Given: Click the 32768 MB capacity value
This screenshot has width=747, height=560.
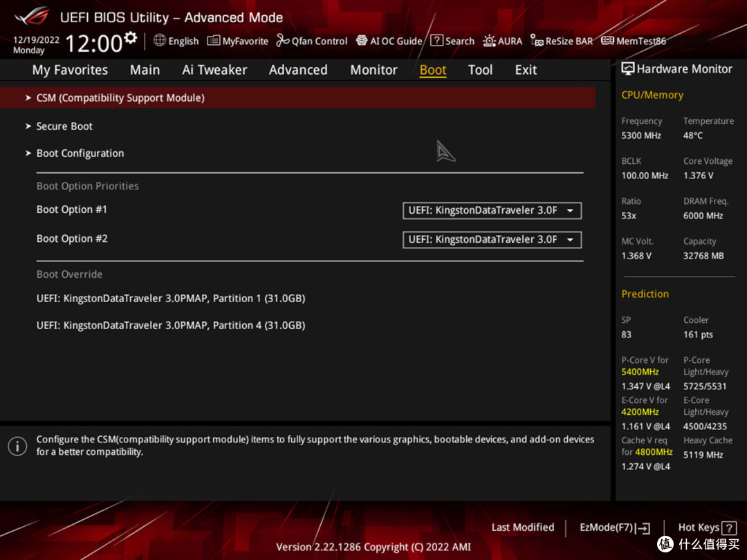Looking at the screenshot, I should (x=703, y=256).
